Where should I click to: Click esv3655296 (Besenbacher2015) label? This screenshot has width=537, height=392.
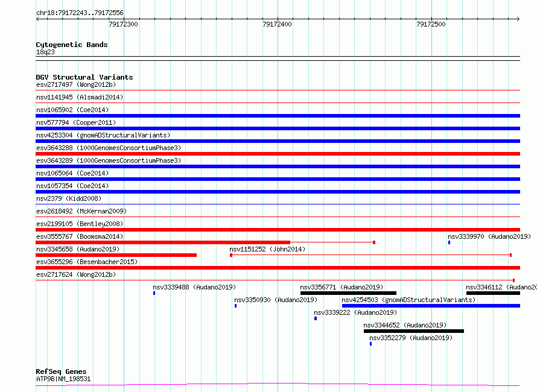tap(87, 262)
